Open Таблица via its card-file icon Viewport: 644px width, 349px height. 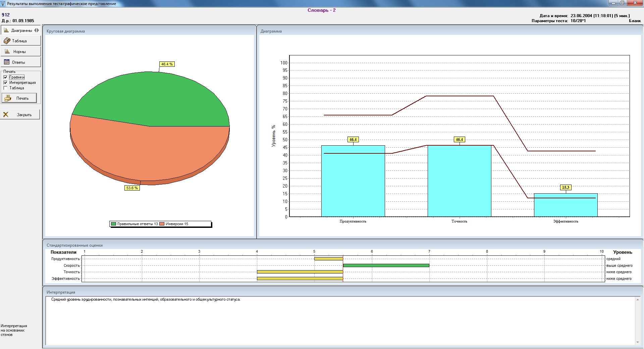[7, 41]
